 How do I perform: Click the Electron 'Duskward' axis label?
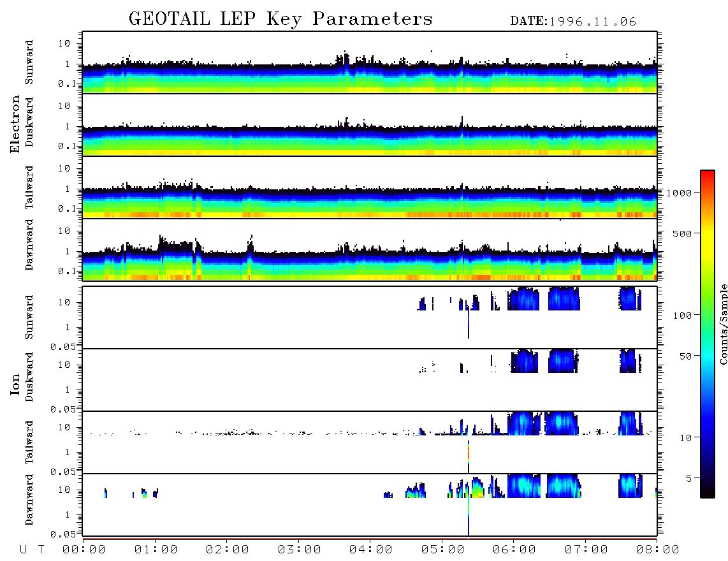point(29,122)
